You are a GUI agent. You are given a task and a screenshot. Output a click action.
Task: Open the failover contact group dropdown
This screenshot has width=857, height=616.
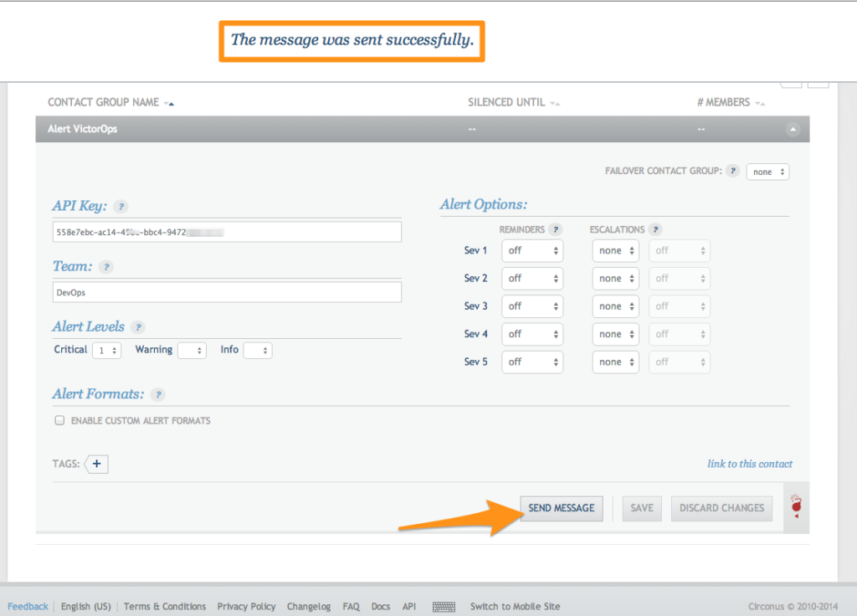click(767, 171)
